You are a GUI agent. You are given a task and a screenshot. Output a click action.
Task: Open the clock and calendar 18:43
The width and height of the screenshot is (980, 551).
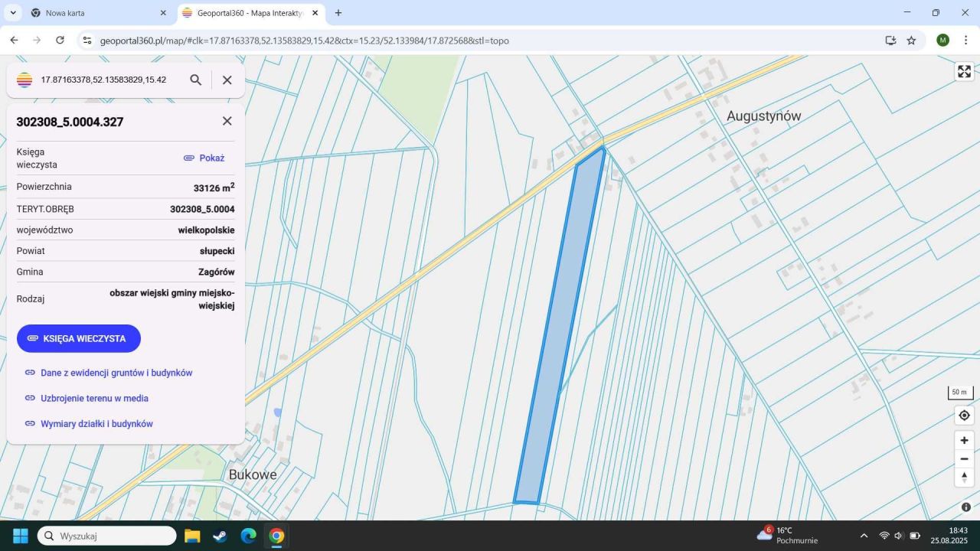[x=949, y=535]
